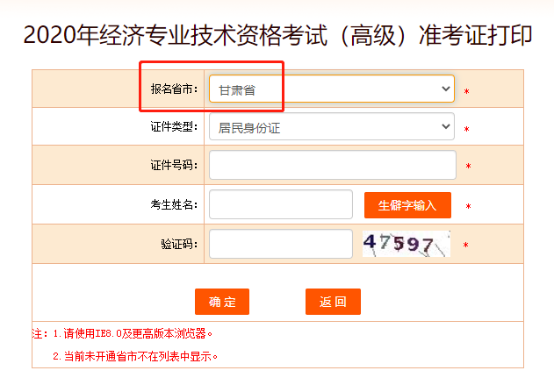Click the 验证码 input box

[x=280, y=243]
